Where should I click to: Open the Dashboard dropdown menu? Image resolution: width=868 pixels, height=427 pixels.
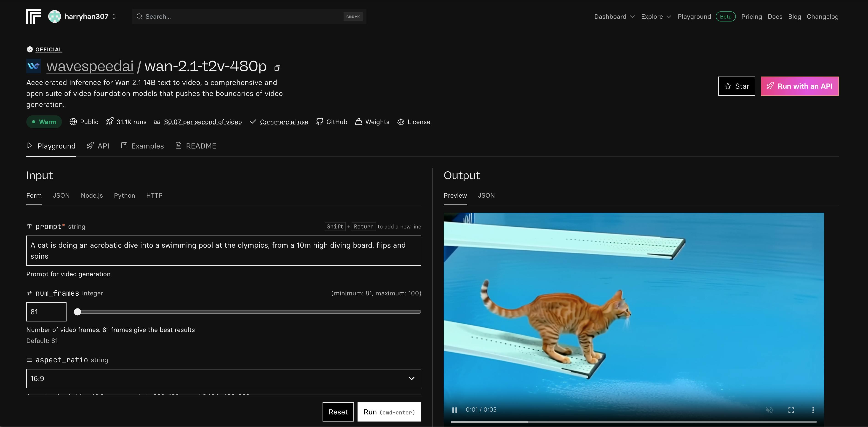pyautogui.click(x=614, y=16)
